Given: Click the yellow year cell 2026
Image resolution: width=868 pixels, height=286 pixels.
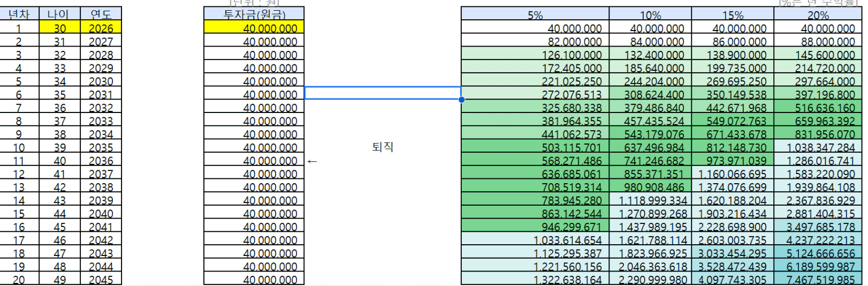Looking at the screenshot, I should [101, 28].
